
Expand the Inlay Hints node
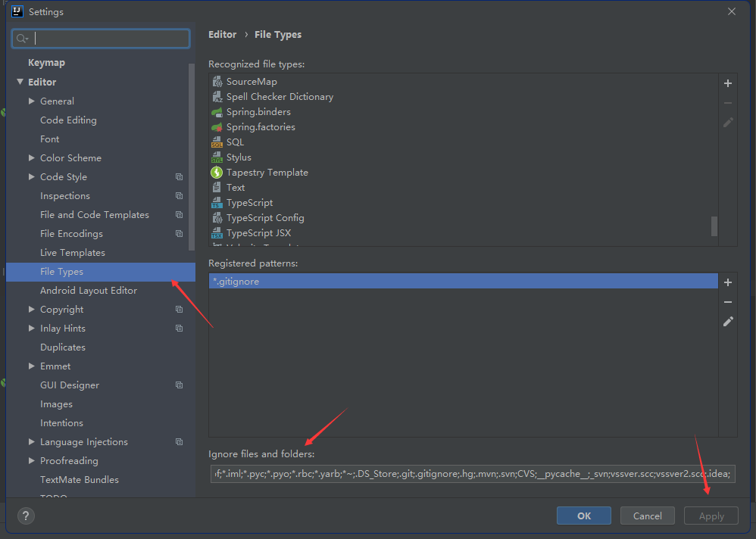(31, 328)
